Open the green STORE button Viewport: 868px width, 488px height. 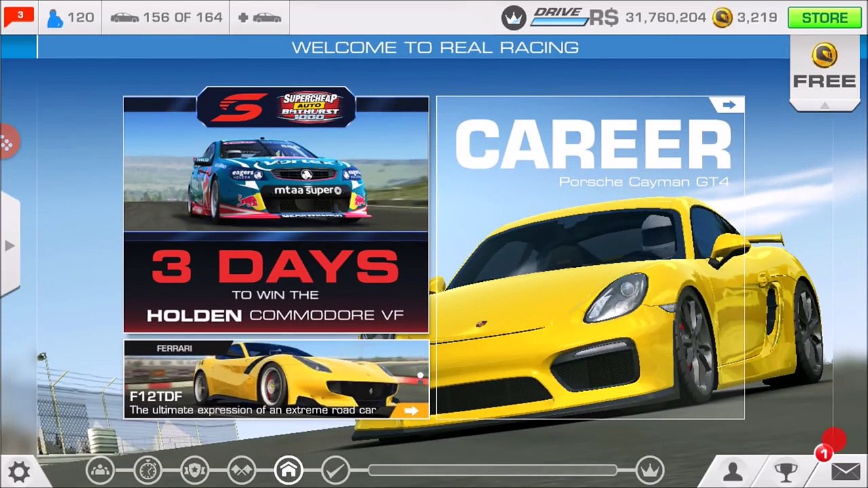pyautogui.click(x=825, y=18)
